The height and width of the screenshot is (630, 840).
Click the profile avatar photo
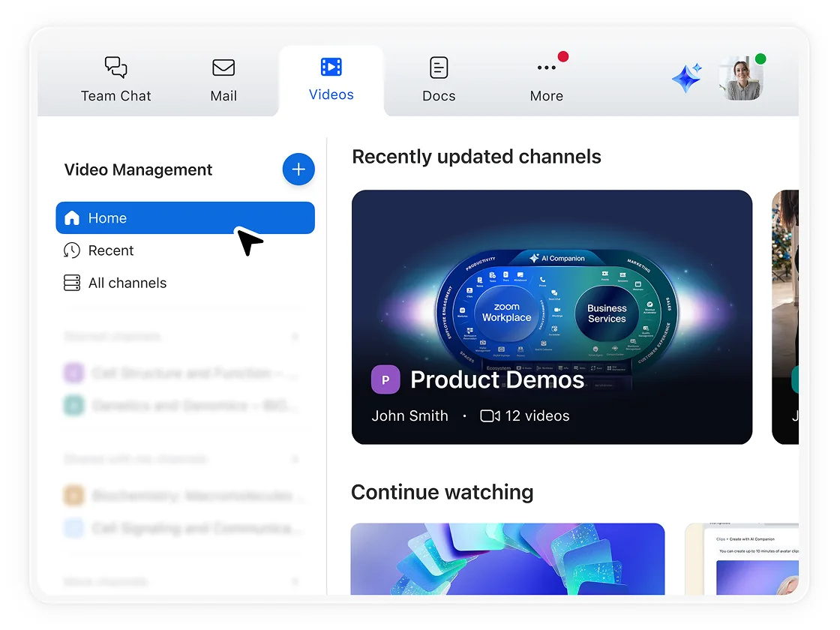click(740, 79)
